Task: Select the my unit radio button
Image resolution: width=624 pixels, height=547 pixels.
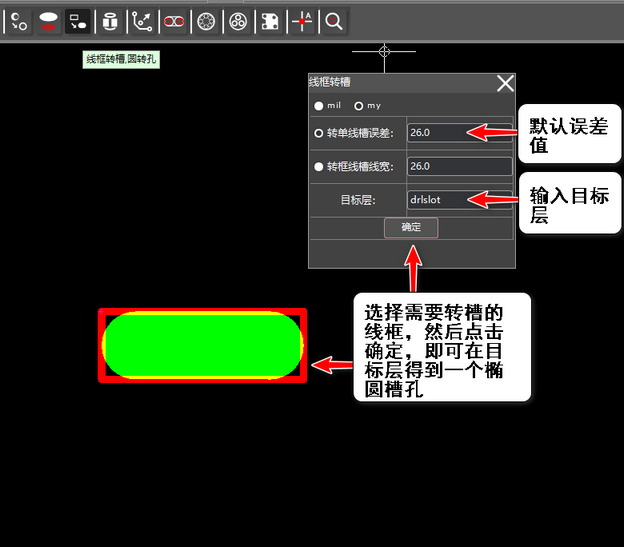Action: 359,106
